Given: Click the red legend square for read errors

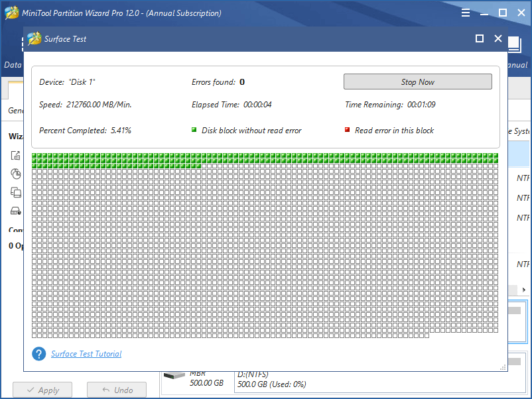Looking at the screenshot, I should coord(348,130).
